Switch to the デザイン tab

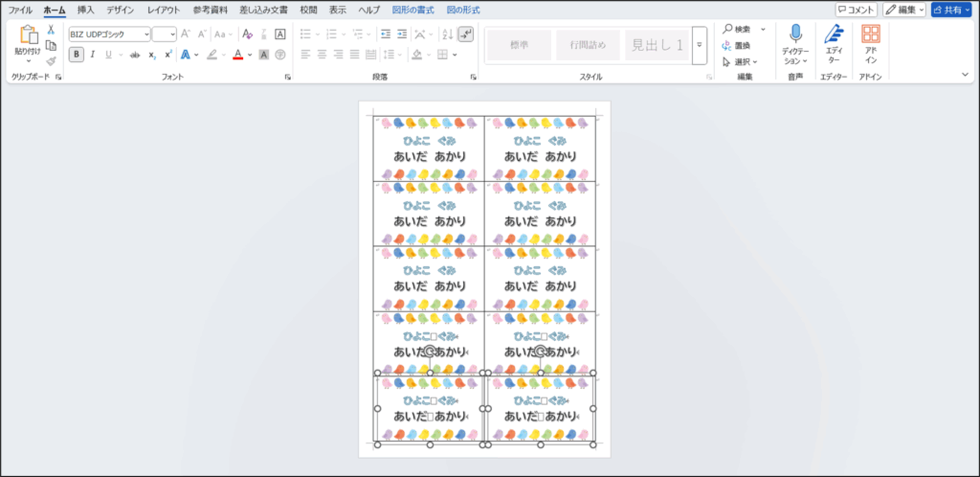tap(120, 10)
